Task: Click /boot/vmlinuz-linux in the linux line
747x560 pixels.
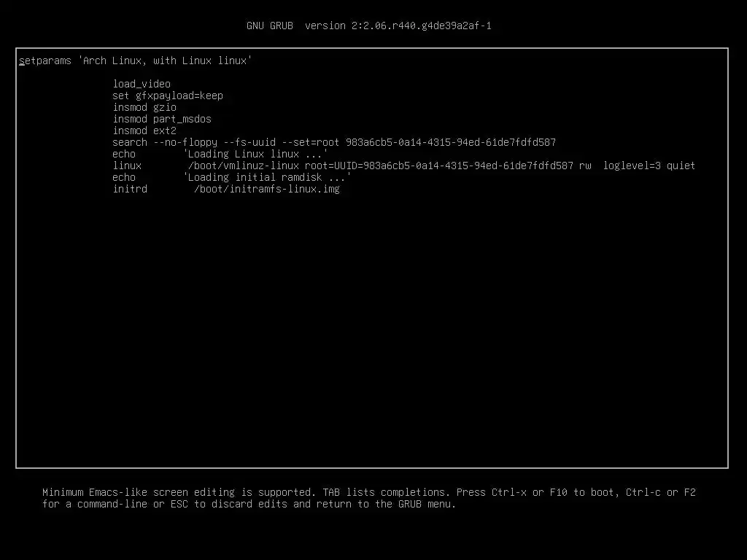Action: pos(244,166)
